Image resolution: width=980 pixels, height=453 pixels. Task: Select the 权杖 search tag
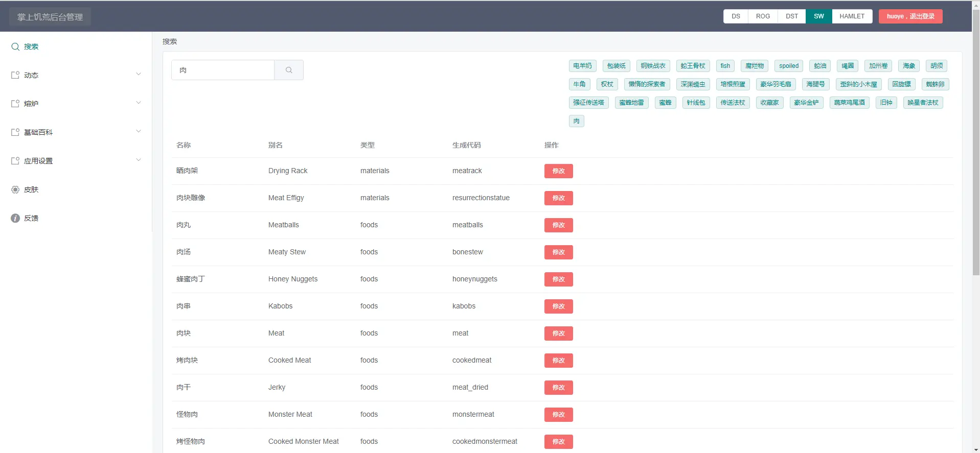[607, 84]
